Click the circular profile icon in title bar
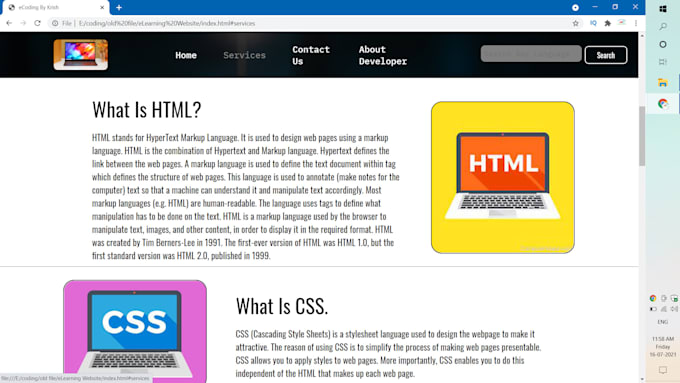The height and width of the screenshot is (383, 680). (x=575, y=7)
